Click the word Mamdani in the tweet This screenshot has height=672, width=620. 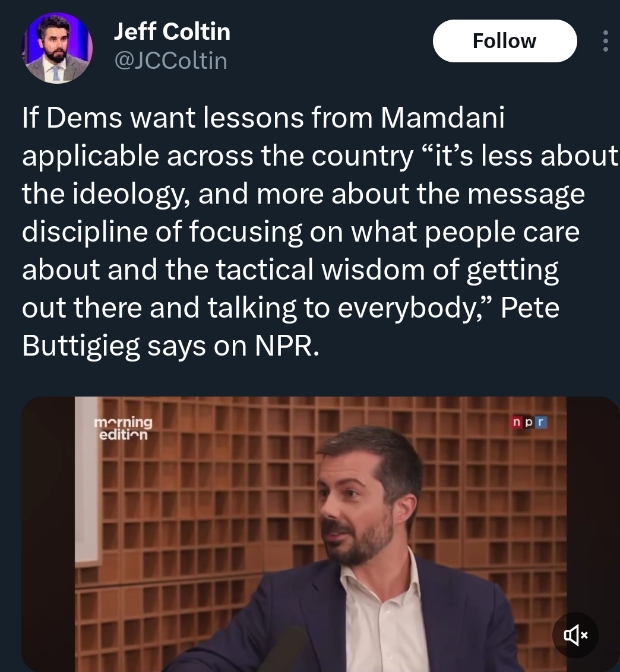click(x=442, y=117)
